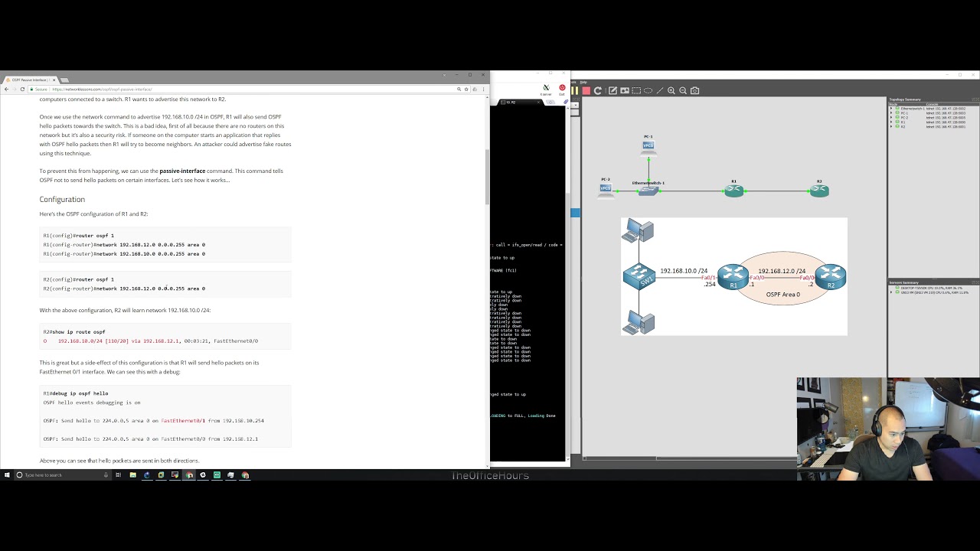980x551 pixels.
Task: Click the 'R1(config)#router ospf 1' line
Action: 78,236
